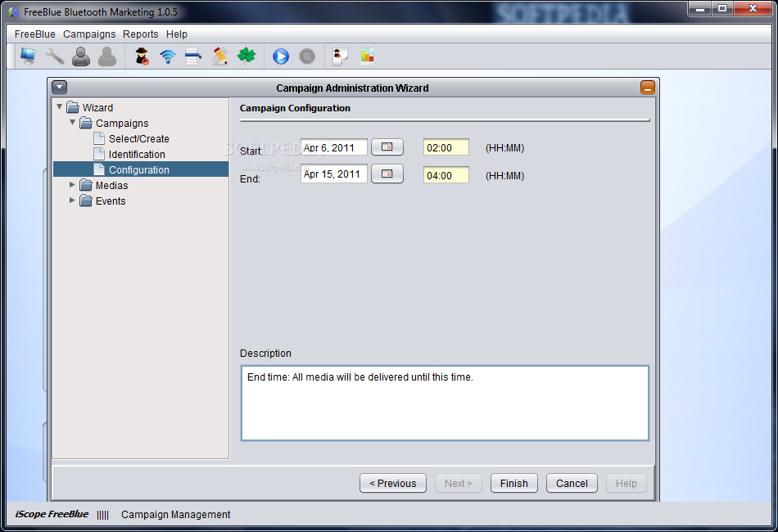This screenshot has height=532, width=778.
Task: Click the spy with hat toolbar icon
Action: [x=142, y=56]
